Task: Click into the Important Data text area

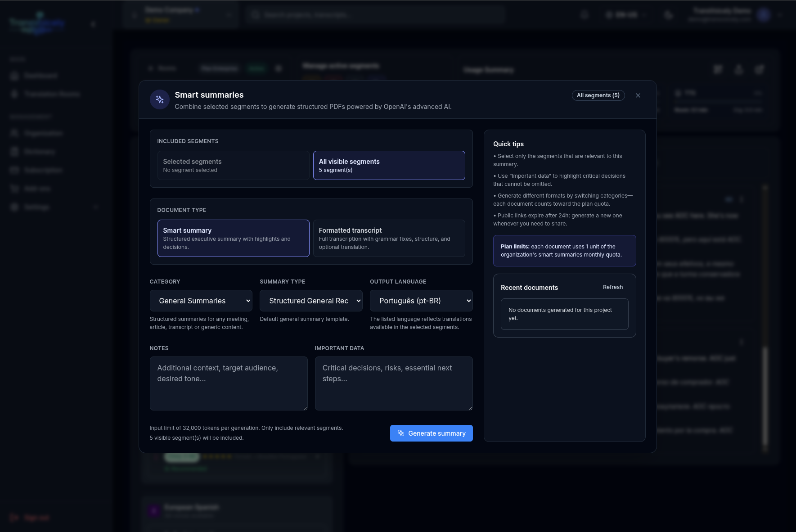Action: [x=394, y=383]
